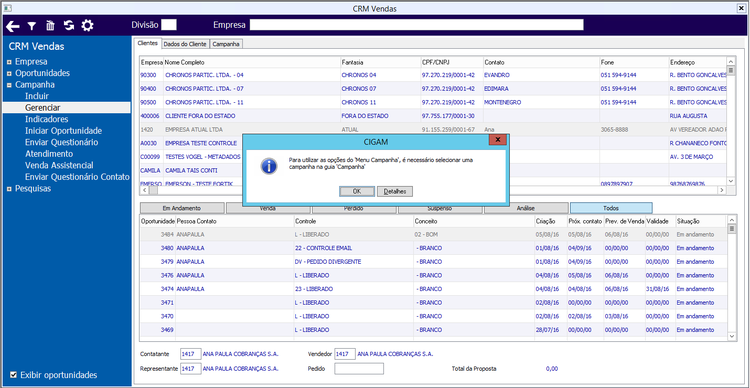Select opportunity 3484 row
The image size is (750, 388).
pyautogui.click(x=433, y=234)
